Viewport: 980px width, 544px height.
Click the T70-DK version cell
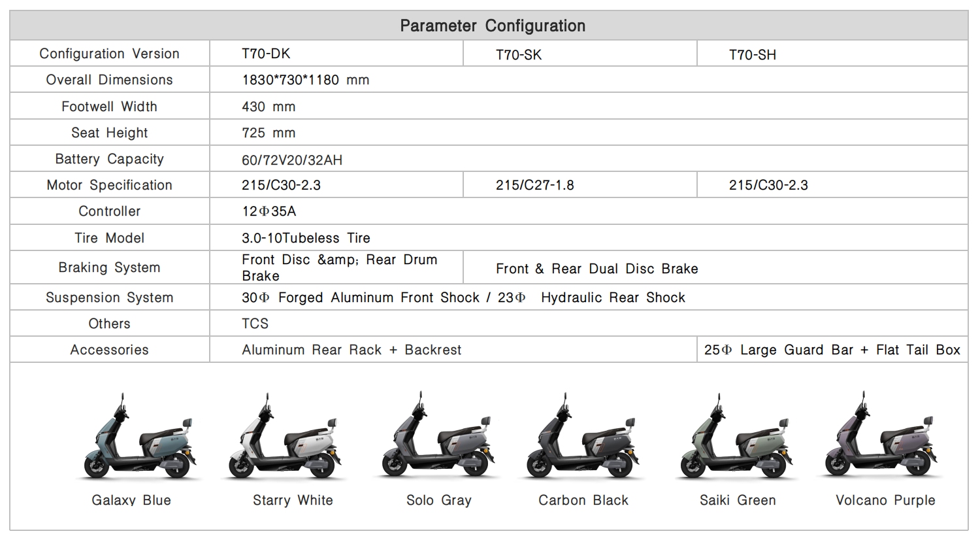(x=336, y=54)
